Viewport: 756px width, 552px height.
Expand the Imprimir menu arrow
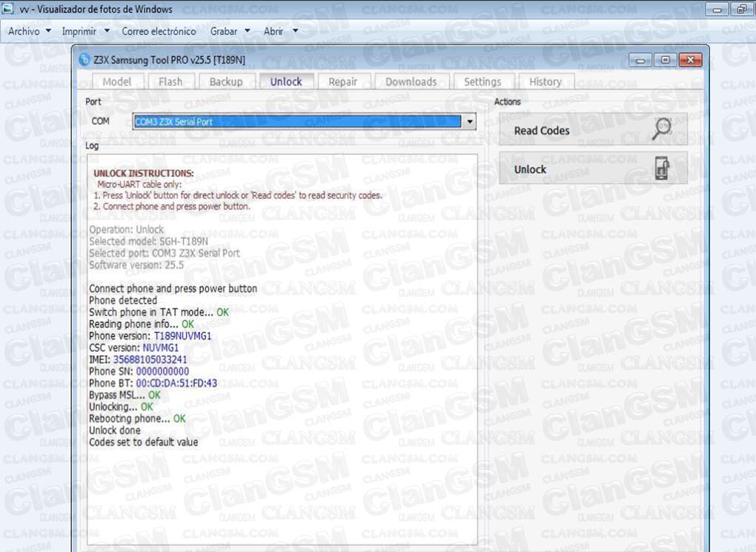107,31
